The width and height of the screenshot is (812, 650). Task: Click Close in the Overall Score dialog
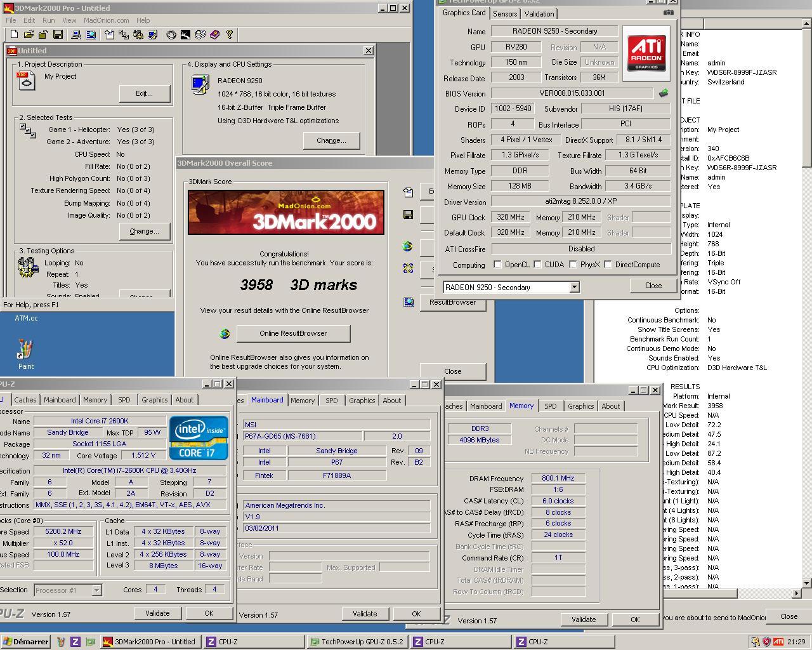(453, 371)
